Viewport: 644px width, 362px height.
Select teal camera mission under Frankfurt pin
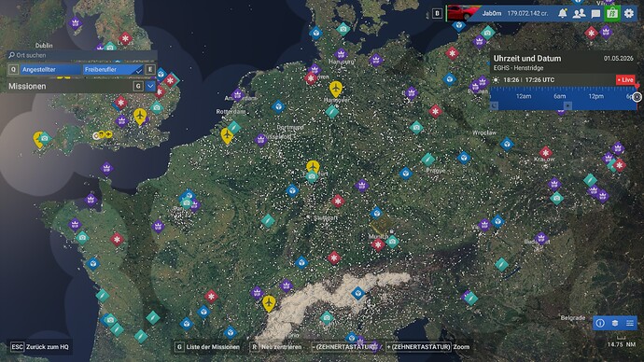click(312, 177)
